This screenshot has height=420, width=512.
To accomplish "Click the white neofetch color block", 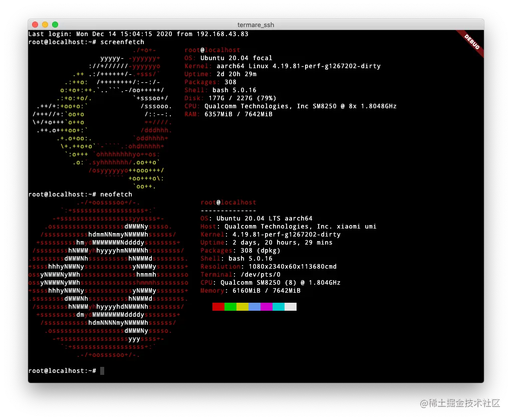I will [291, 307].
